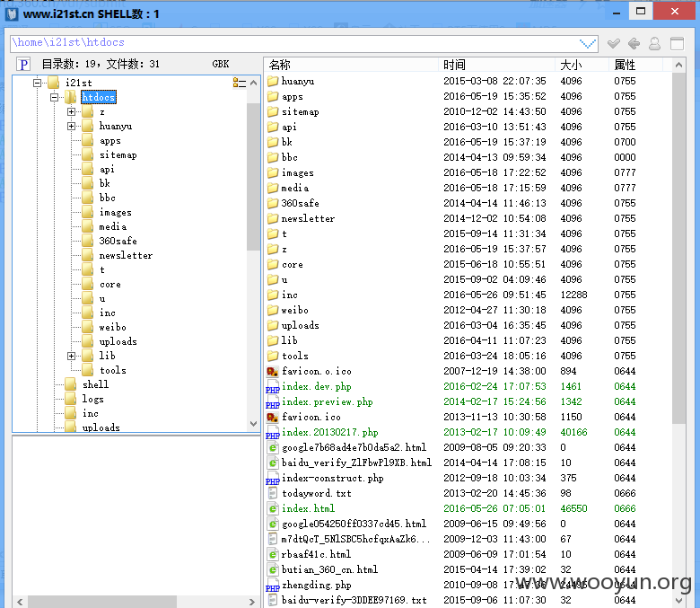Expand the huanyu folder in tree
The height and width of the screenshot is (608, 700).
(x=72, y=126)
